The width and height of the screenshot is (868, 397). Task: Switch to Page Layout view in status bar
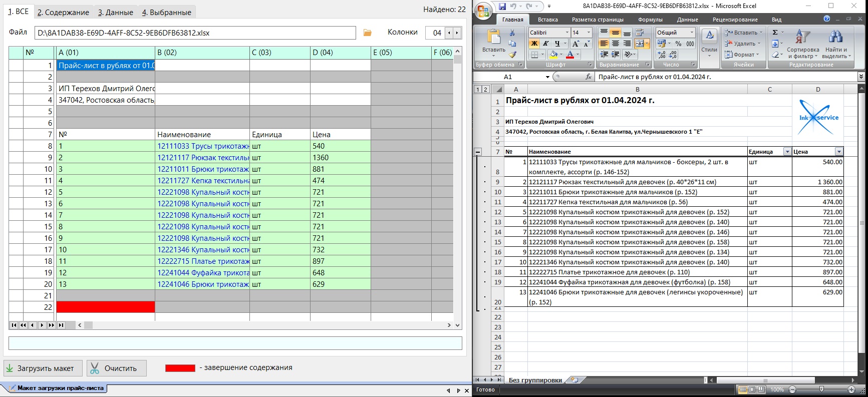(753, 389)
